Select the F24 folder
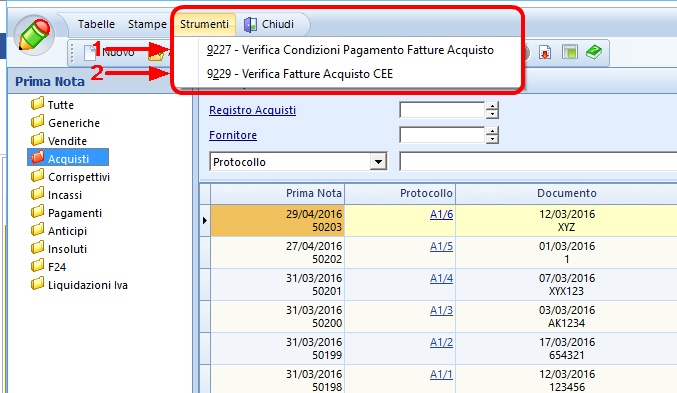The width and height of the screenshot is (677, 393). (48, 267)
